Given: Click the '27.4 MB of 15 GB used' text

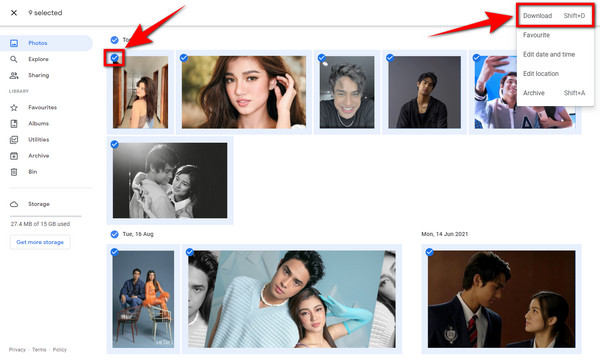Looking at the screenshot, I should point(40,224).
